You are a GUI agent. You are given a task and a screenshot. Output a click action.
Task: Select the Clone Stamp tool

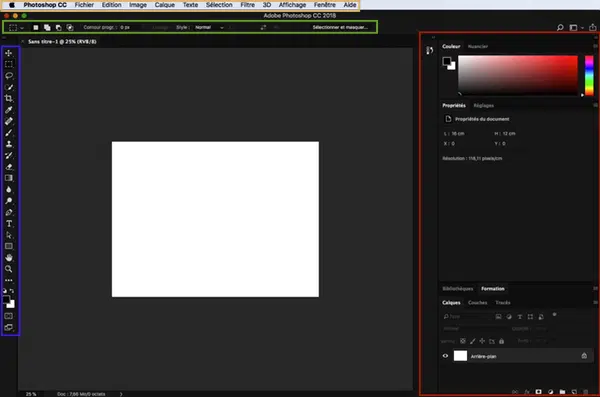pyautogui.click(x=8, y=144)
